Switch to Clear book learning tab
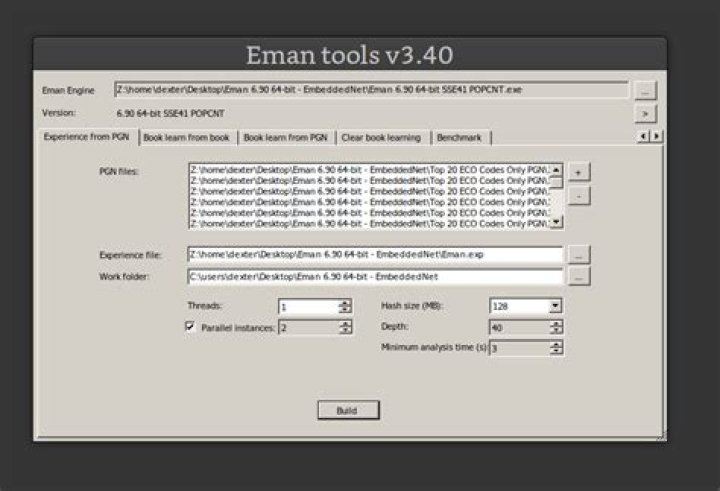This screenshot has height=491, width=720. coord(381,138)
